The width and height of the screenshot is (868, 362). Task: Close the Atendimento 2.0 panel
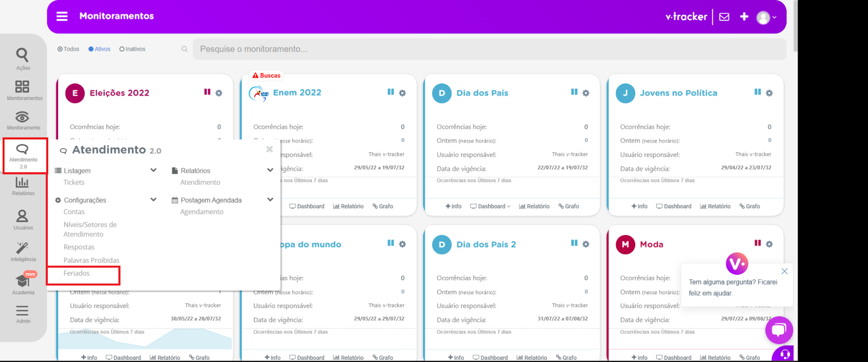tap(270, 149)
